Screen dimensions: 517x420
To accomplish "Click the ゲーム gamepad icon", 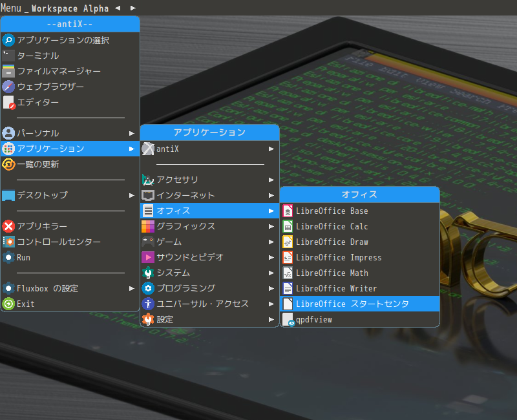I will click(148, 242).
